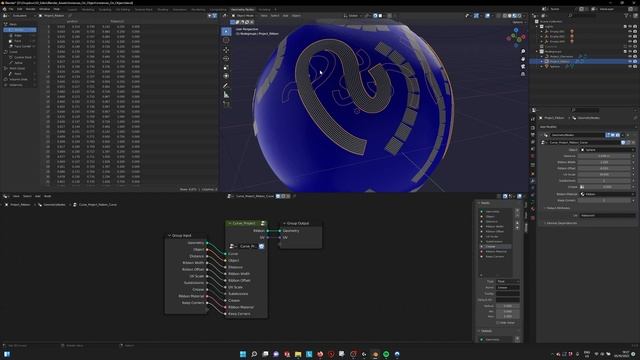Click Blender logo icon in top menu bar
Image resolution: width=640 pixels, height=360 pixels.
click(x=4, y=9)
